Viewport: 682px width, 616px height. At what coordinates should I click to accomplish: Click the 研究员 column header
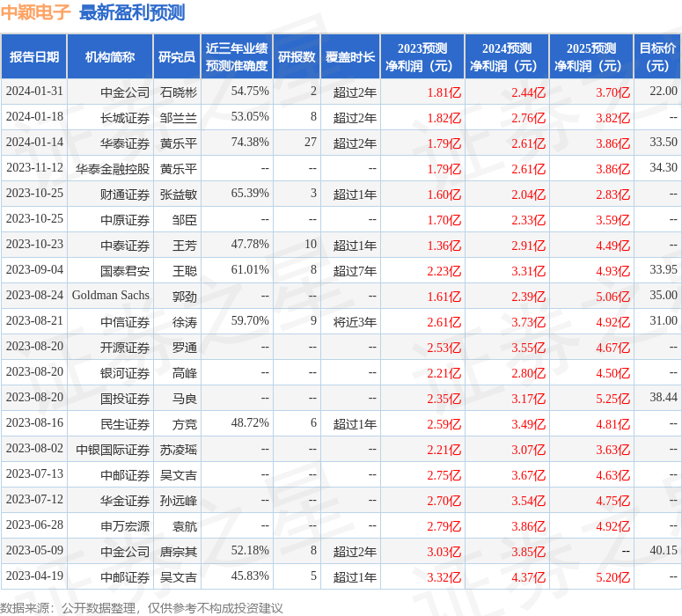tap(177, 57)
